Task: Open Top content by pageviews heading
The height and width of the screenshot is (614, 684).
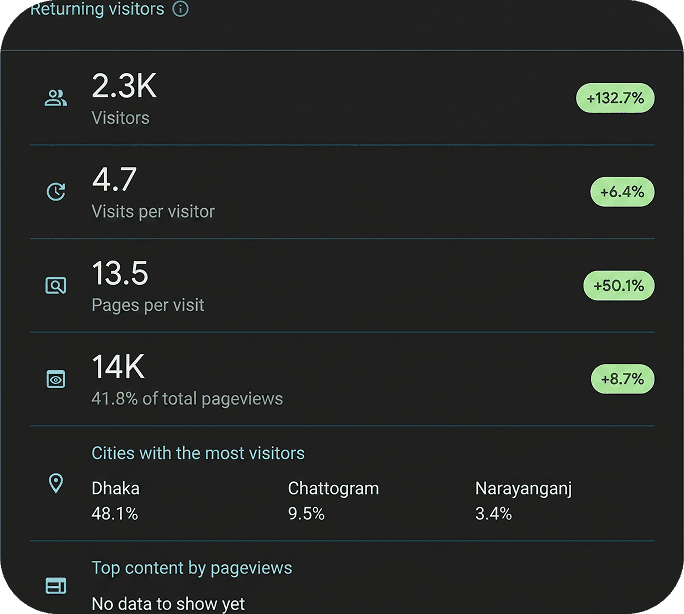Action: tap(192, 568)
